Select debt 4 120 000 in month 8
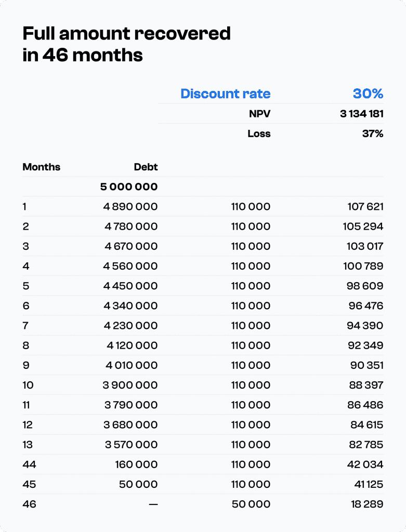Screen dimensions: 406x532 132,345
